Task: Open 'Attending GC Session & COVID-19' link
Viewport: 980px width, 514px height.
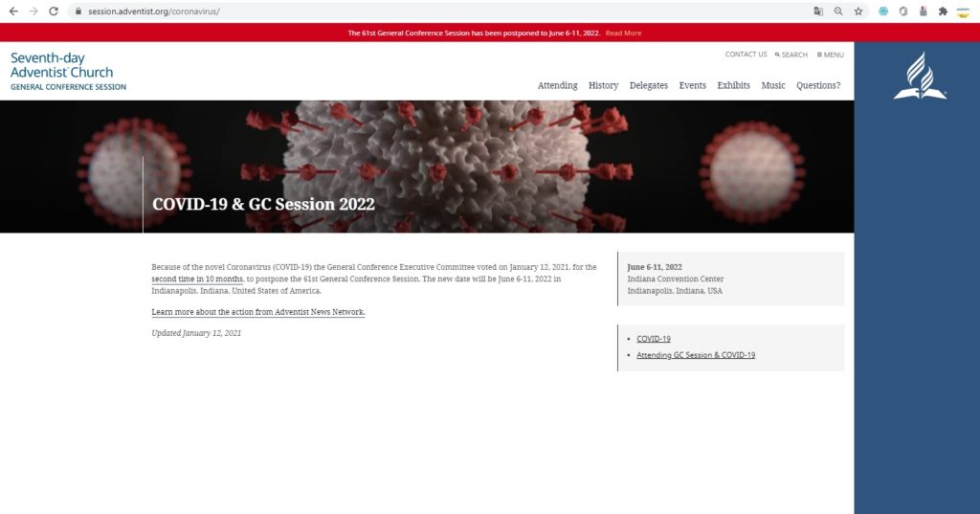Action: click(x=696, y=355)
